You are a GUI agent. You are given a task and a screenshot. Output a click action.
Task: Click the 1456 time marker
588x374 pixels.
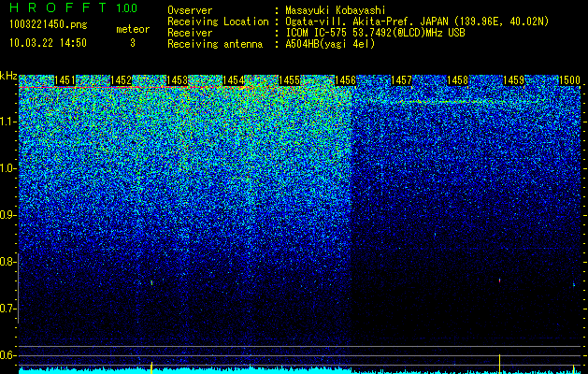click(x=345, y=80)
